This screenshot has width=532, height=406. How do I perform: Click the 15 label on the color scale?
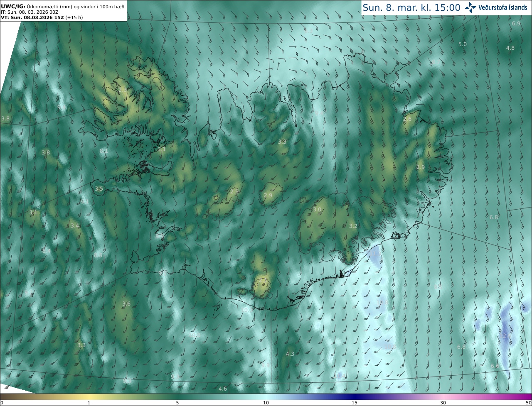[355, 403]
